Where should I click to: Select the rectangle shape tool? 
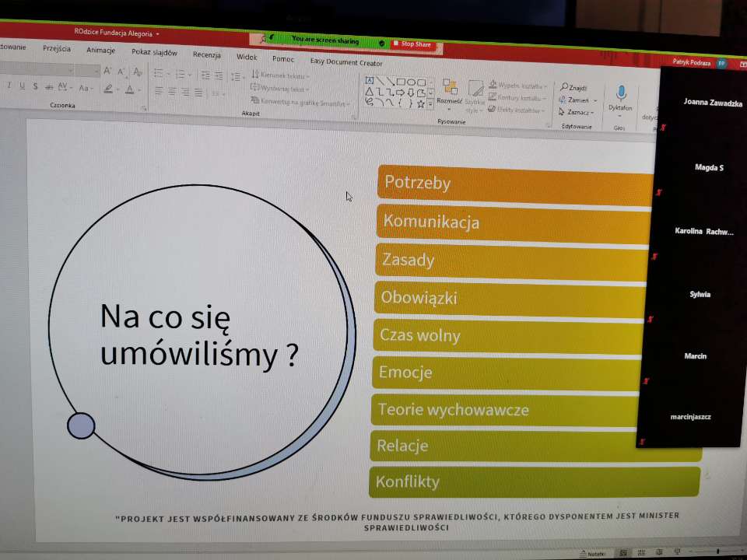click(401, 82)
